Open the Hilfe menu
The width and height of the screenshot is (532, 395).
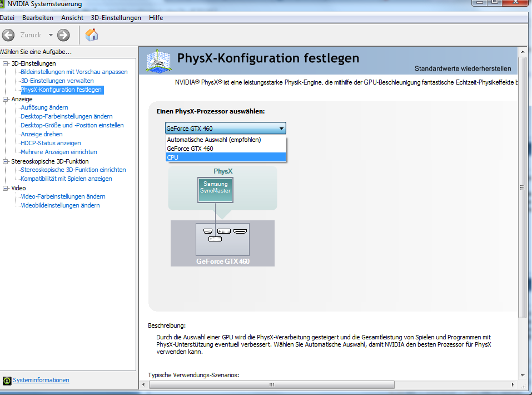[156, 18]
